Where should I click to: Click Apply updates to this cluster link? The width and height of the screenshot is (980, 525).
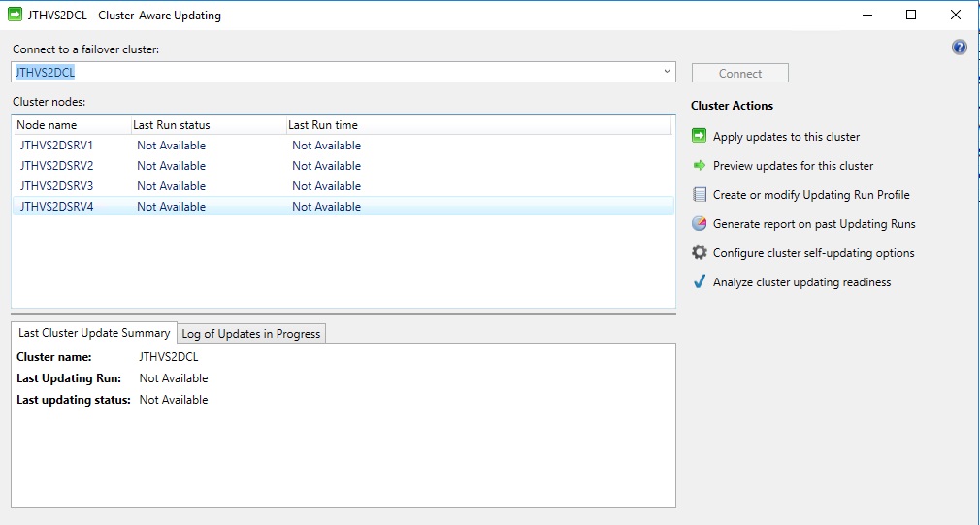786,136
